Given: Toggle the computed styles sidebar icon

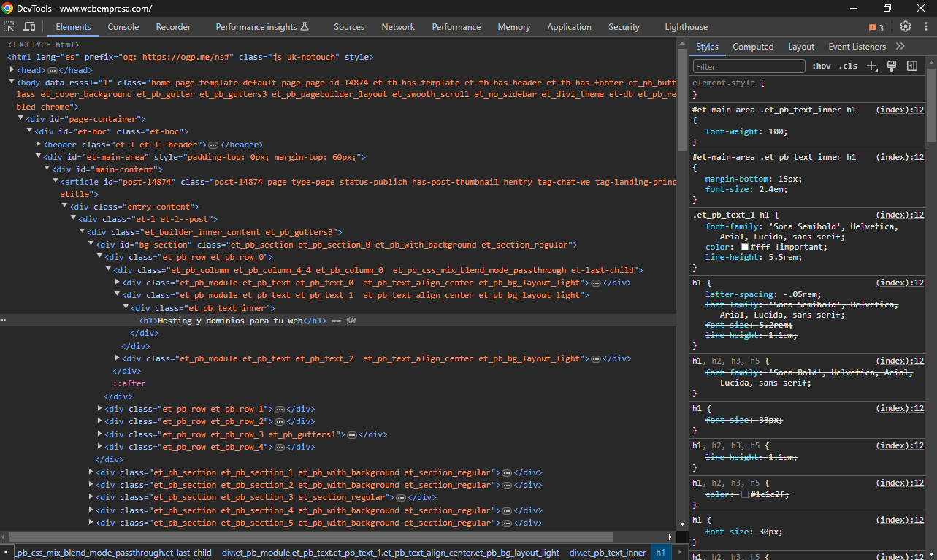Looking at the screenshot, I should point(912,66).
